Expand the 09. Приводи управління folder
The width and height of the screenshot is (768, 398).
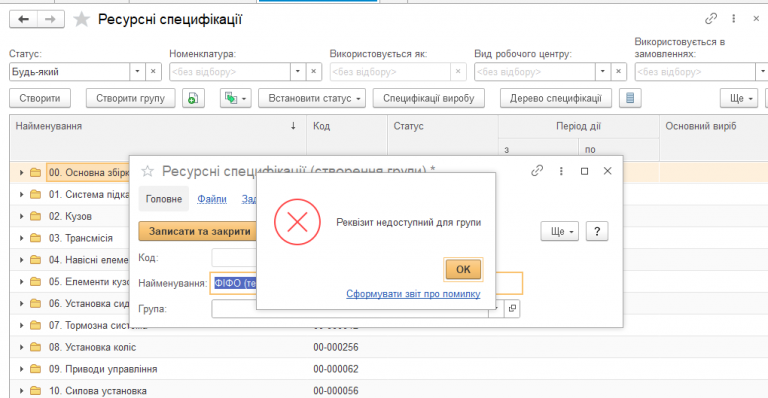click(21, 369)
